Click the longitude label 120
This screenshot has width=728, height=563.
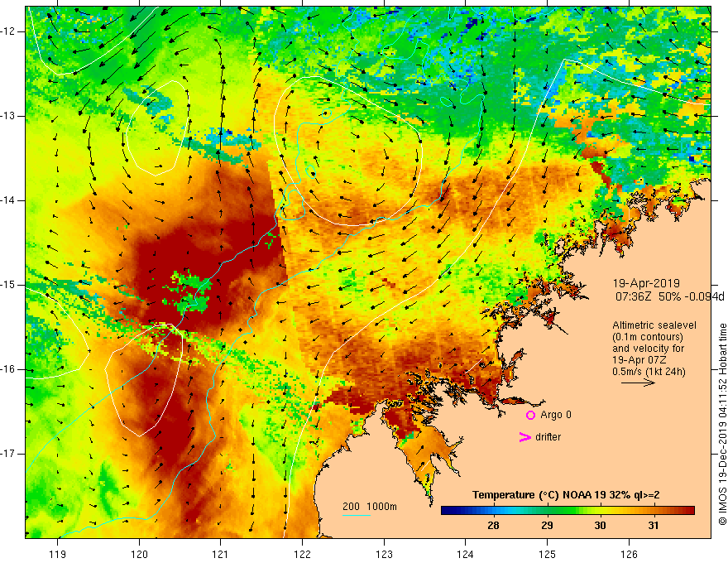pyautogui.click(x=139, y=554)
